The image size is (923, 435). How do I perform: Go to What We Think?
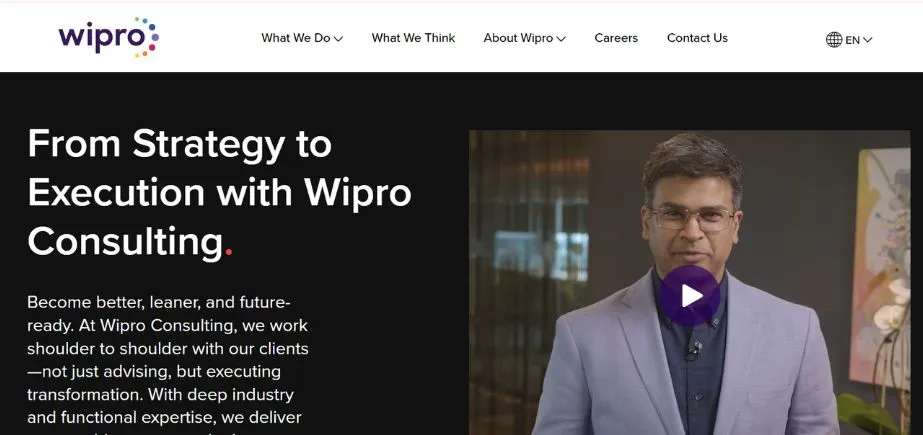click(413, 38)
